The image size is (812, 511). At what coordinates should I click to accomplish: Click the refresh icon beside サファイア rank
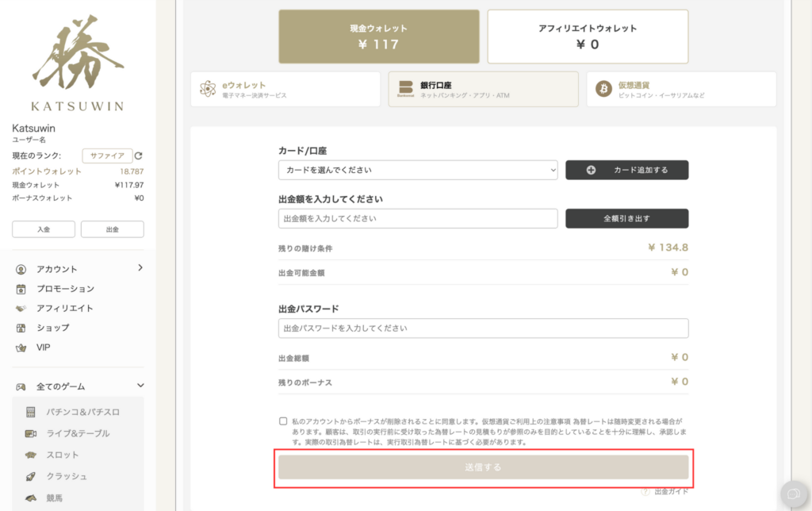138,156
